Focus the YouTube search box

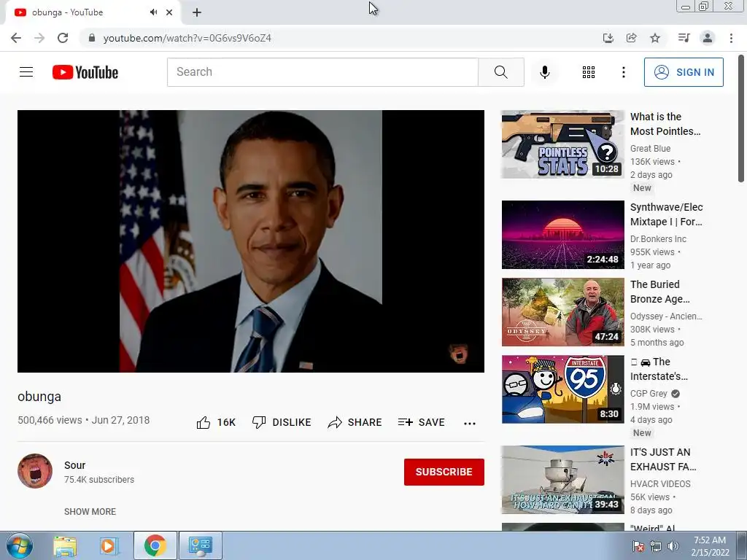pos(322,72)
